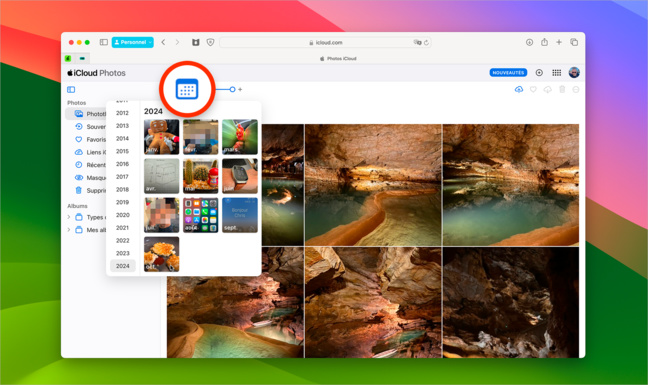Screen dimensions: 648x385
Task: Click the circled plus icon in iCloud header
Action: tap(539, 73)
